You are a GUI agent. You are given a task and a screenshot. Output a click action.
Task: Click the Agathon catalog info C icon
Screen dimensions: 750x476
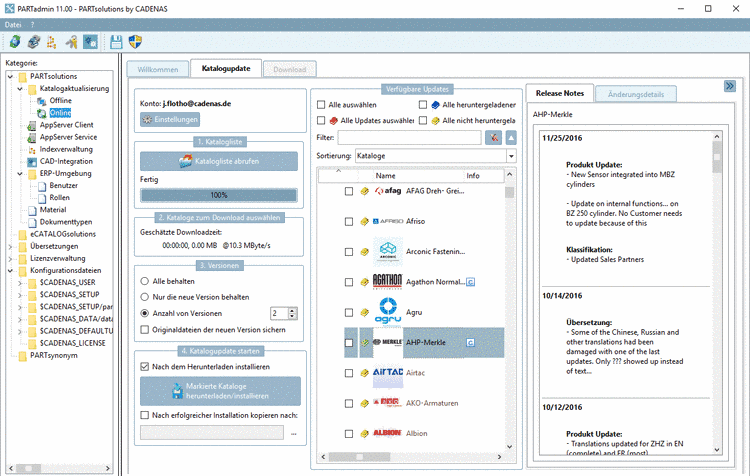(471, 282)
